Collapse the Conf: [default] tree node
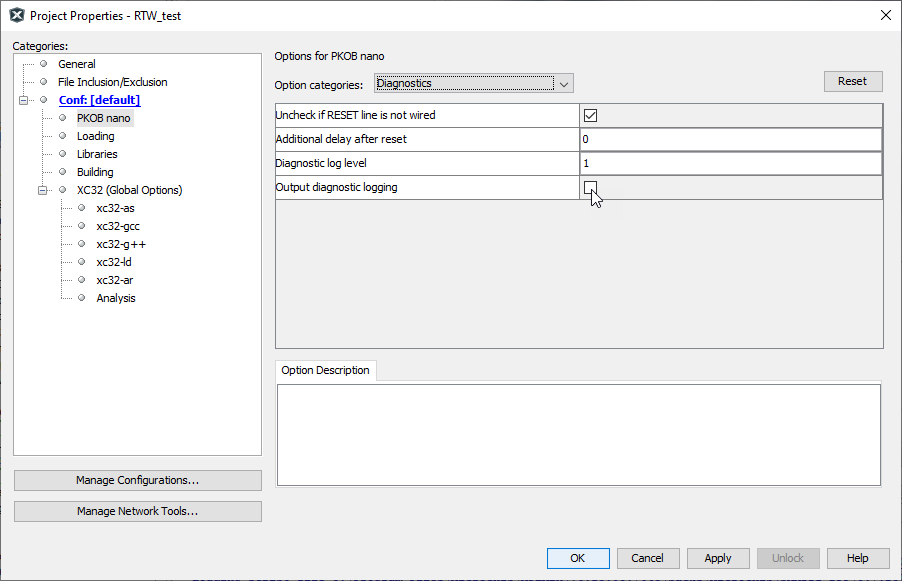This screenshot has height=581, width=902. pos(24,100)
